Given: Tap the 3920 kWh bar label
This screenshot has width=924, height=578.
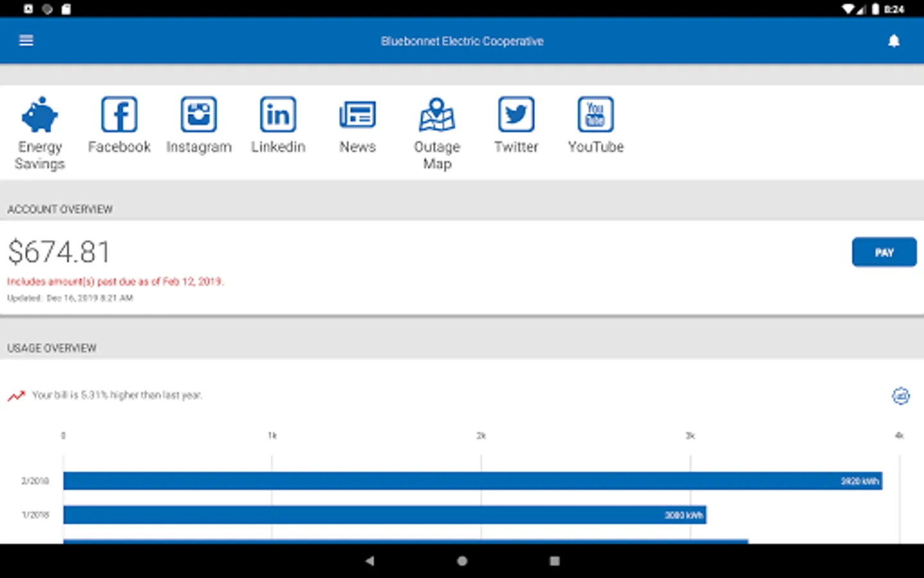Looking at the screenshot, I should point(860,481).
